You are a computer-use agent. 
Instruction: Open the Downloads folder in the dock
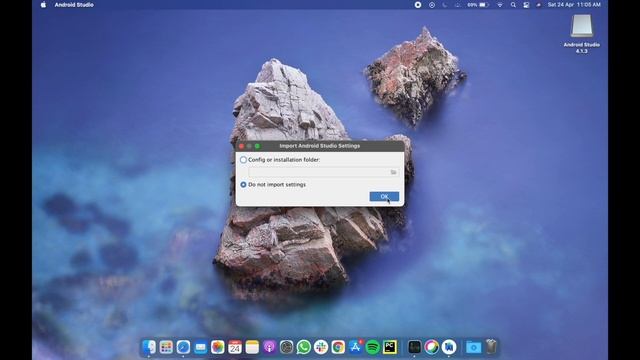(473, 347)
